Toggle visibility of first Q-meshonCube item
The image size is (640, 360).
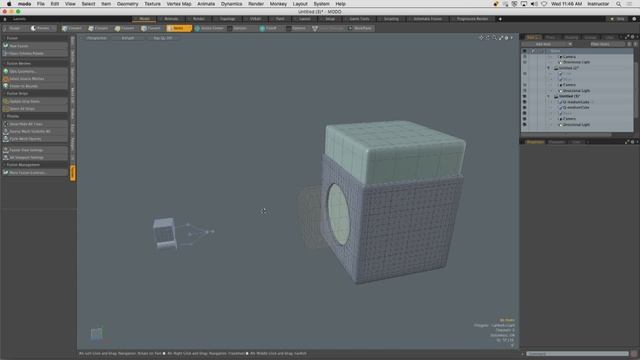(x=524, y=102)
